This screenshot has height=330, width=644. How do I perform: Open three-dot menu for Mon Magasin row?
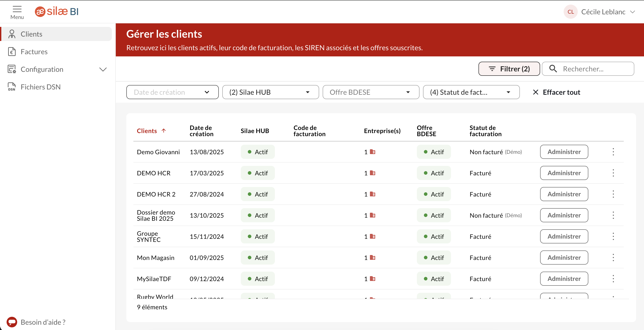coord(613,258)
